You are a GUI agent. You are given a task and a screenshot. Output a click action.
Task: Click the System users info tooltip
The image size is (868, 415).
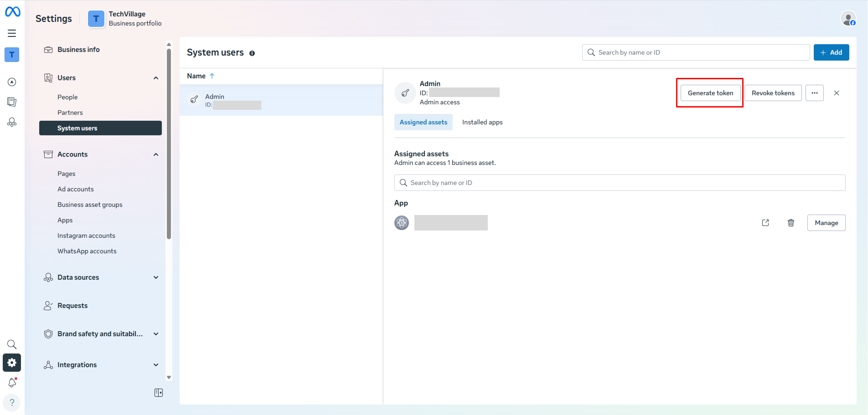(252, 53)
